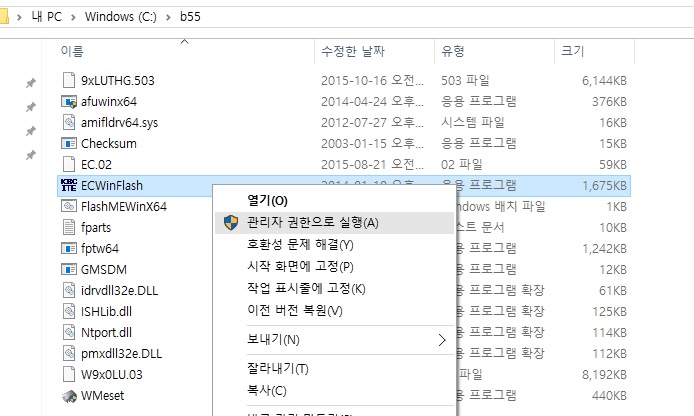Click the GMSDM application icon

(69, 270)
